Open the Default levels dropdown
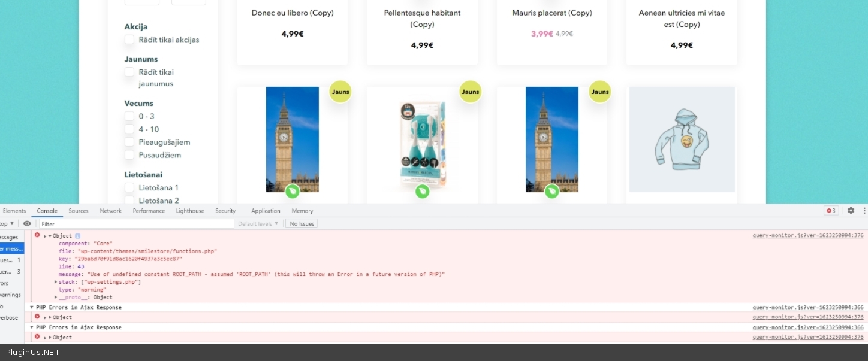The height and width of the screenshot is (361, 868). point(258,224)
